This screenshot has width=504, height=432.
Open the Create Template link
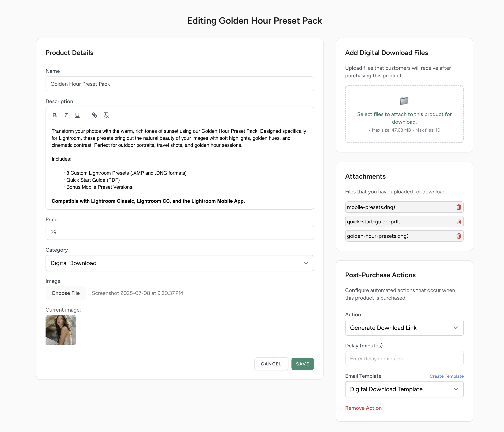[x=446, y=376]
